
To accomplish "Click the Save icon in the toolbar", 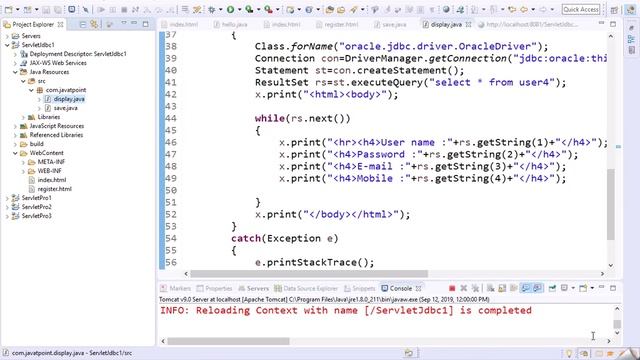I will 46,9.
